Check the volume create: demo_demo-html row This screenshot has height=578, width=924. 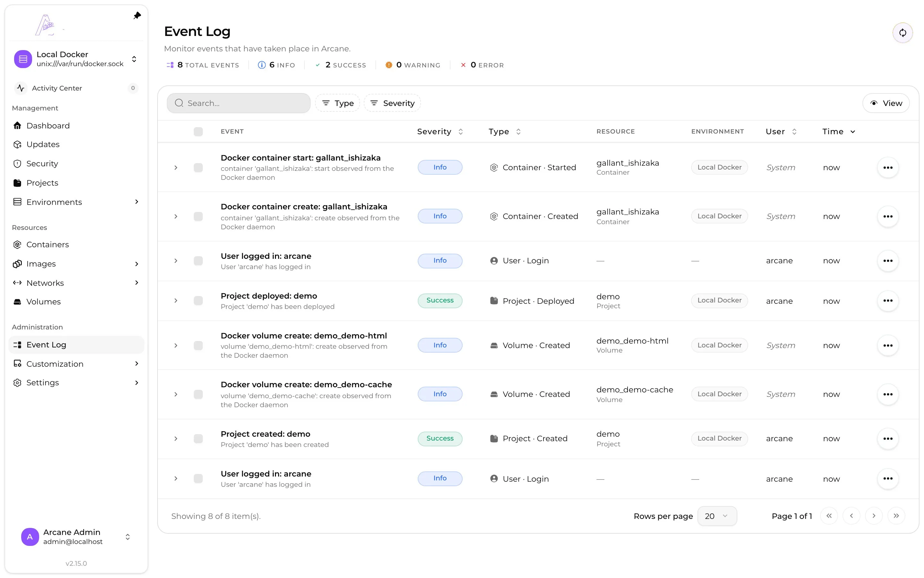[x=198, y=345]
